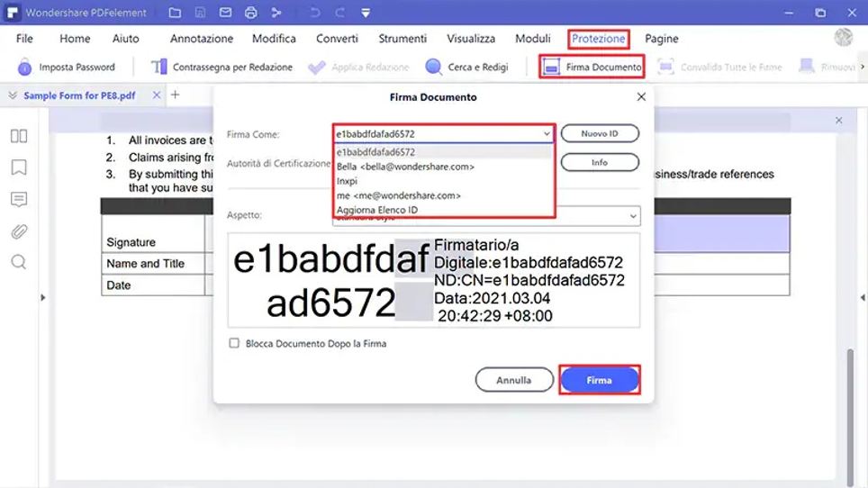868x488 pixels.
Task: Send document with the email envelope icon
Action: click(x=225, y=13)
